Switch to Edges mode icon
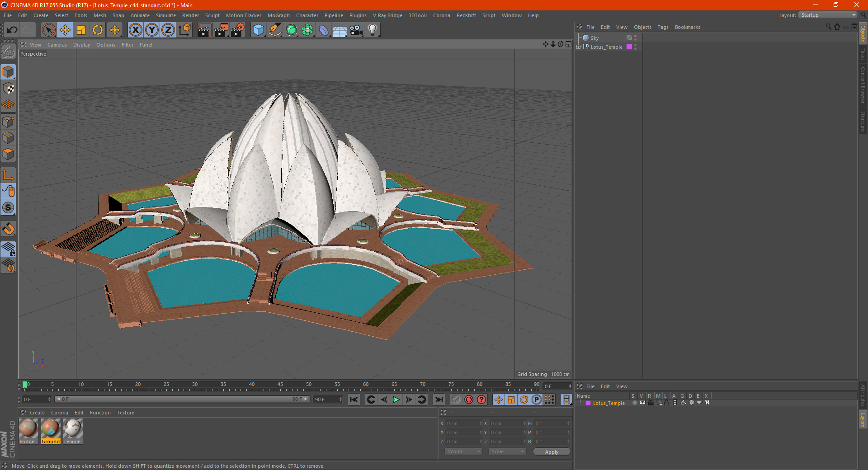 pos(8,138)
